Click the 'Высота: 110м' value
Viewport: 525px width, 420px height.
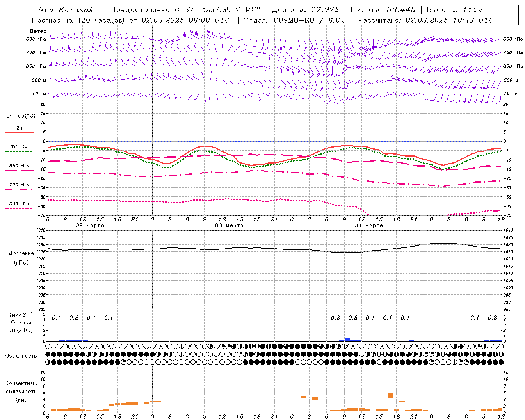pyautogui.click(x=454, y=10)
